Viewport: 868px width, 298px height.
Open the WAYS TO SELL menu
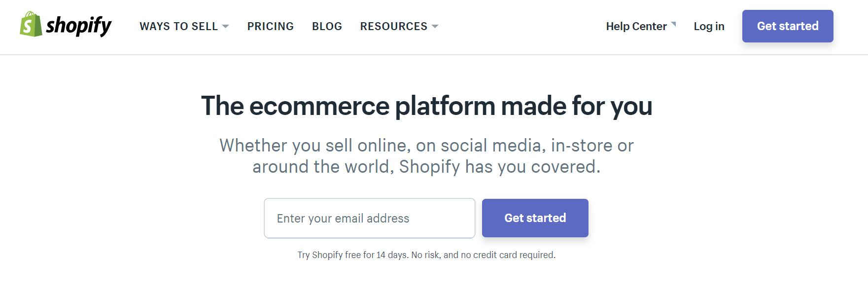coord(178,26)
